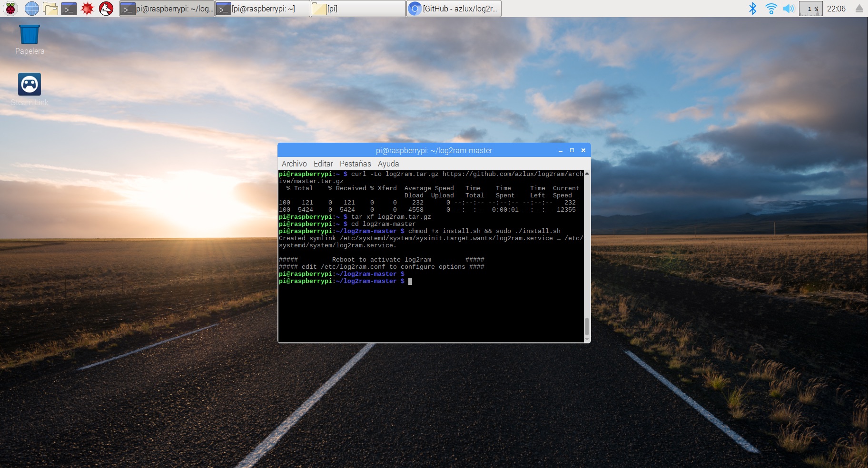868x468 pixels.
Task: Switch to the [pi] file manager window
Action: [358, 9]
